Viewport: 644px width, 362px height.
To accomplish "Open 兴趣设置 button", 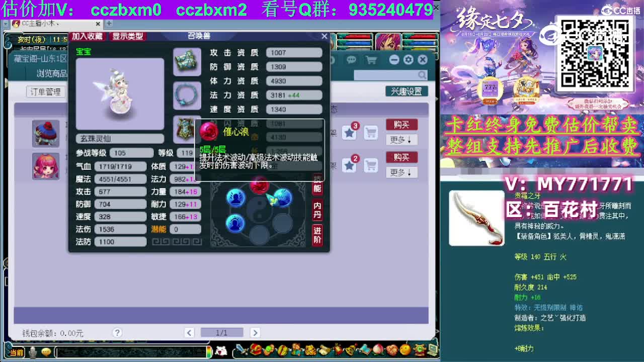I will pyautogui.click(x=407, y=92).
